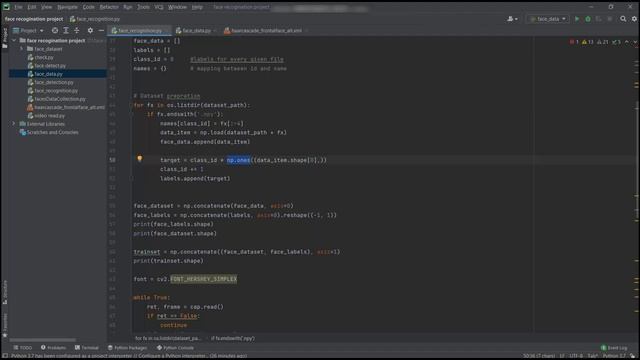Open the Python Packages tool window
This screenshot has width=640, height=360.
coord(127,348)
